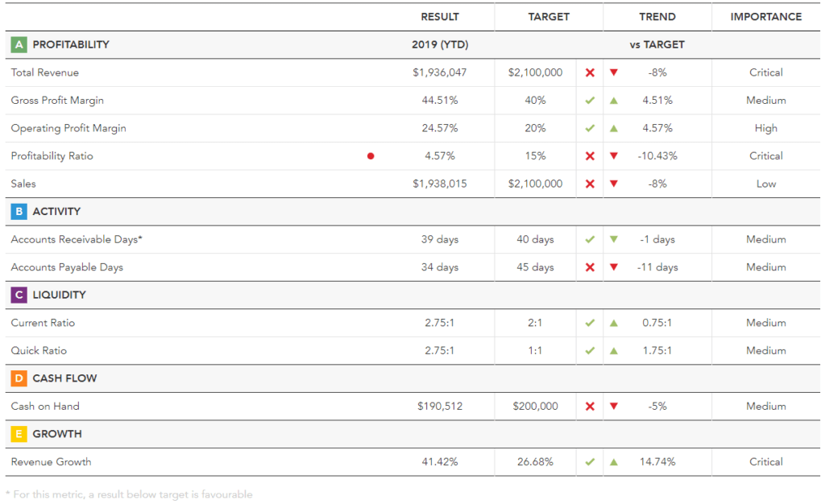Click green up arrow for Revenue Growth

click(x=614, y=462)
